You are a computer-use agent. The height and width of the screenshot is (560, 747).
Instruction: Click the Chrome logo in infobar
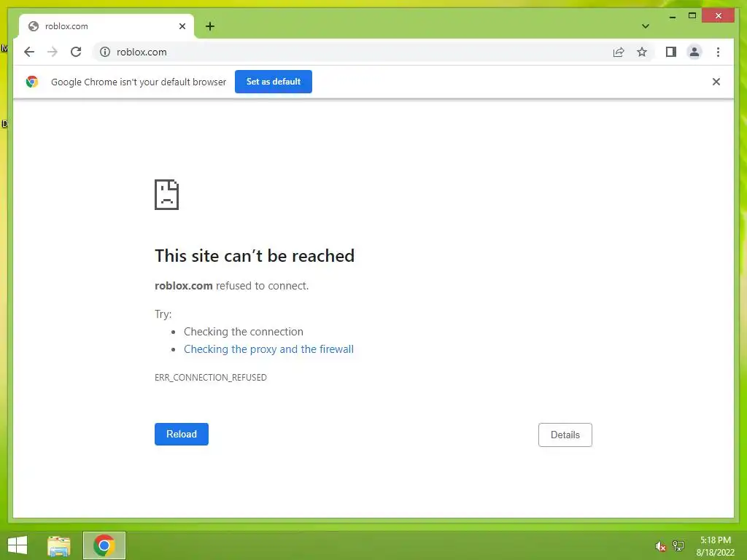coord(32,82)
